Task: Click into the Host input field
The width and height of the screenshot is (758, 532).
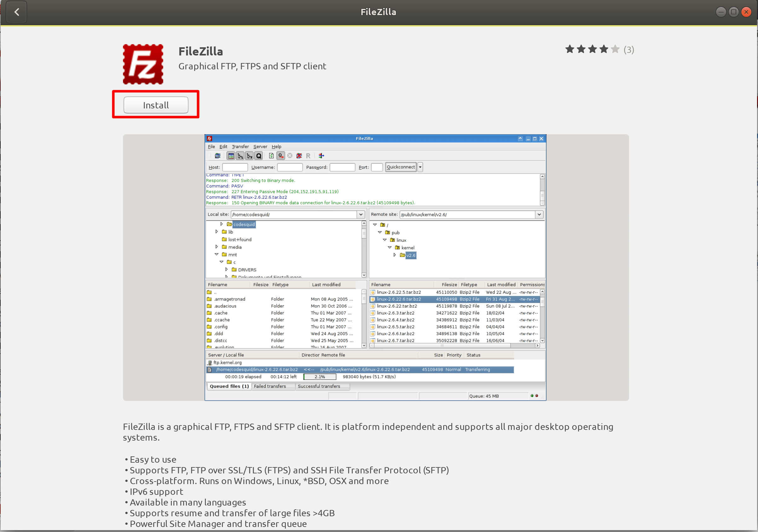Action: (x=235, y=167)
